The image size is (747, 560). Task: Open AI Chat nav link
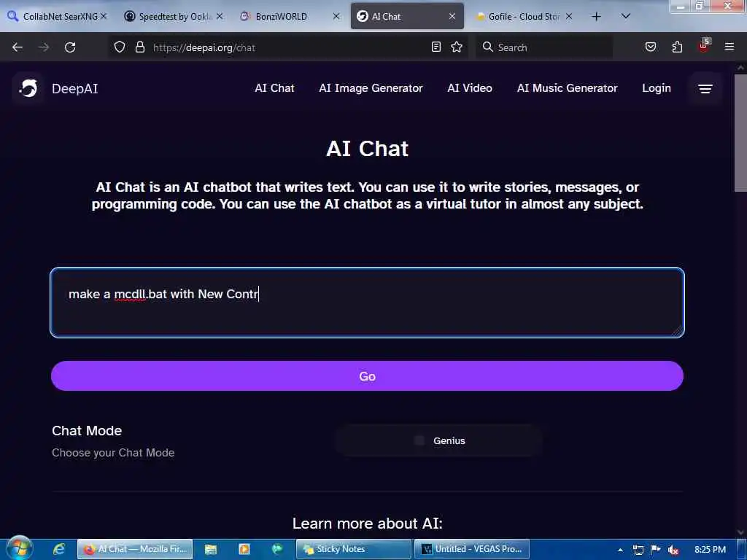274,88
